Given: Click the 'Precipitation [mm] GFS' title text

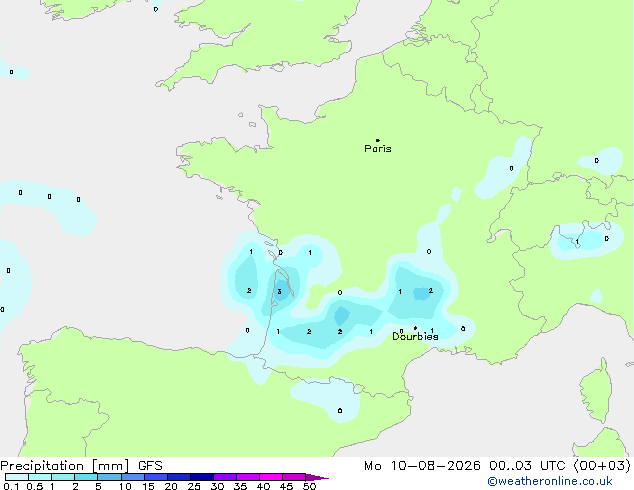Looking at the screenshot, I should point(81,466).
